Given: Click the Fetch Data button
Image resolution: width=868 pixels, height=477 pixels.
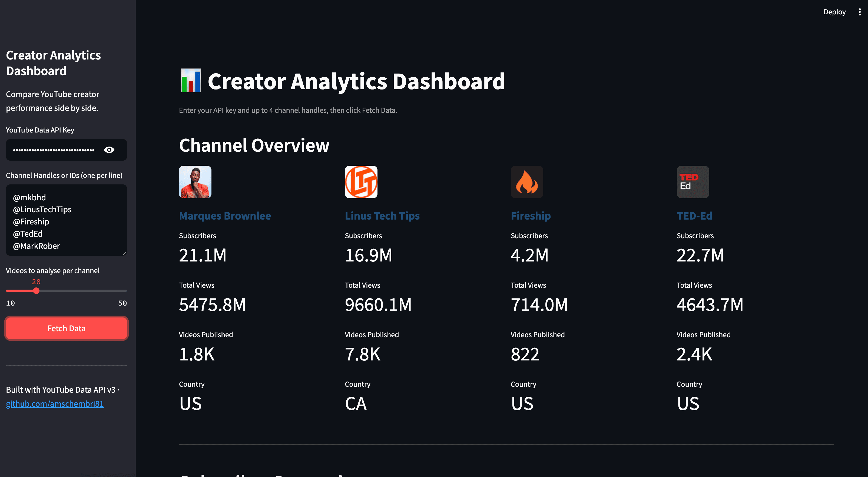Looking at the screenshot, I should [x=66, y=329].
